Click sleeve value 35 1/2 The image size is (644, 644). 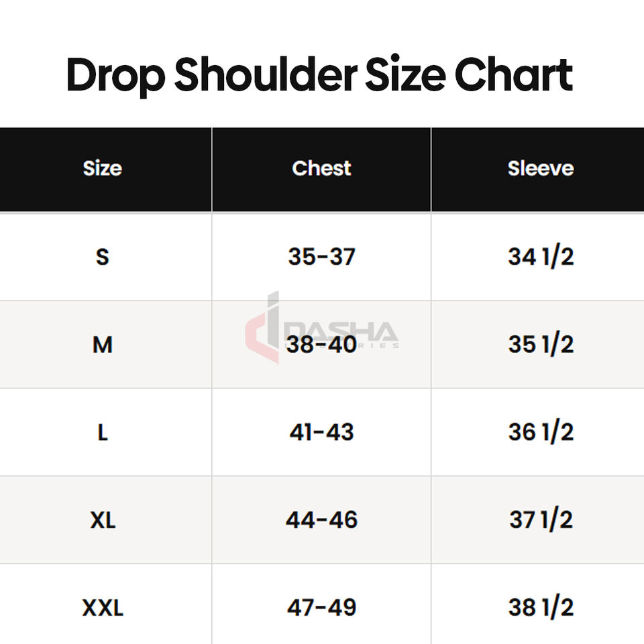point(541,345)
